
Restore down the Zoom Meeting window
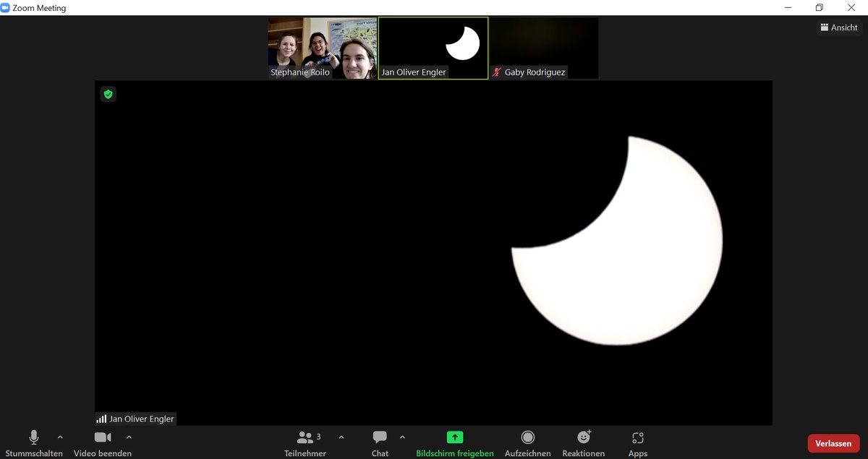(820, 8)
